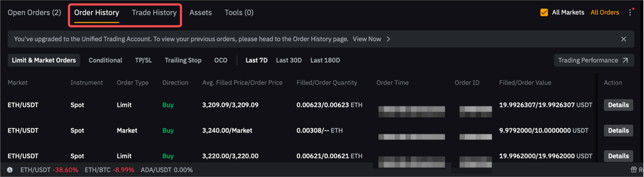Click the View Now link

tap(367, 39)
